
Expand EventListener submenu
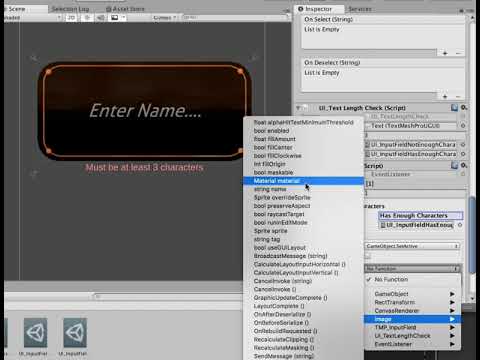coord(412,344)
